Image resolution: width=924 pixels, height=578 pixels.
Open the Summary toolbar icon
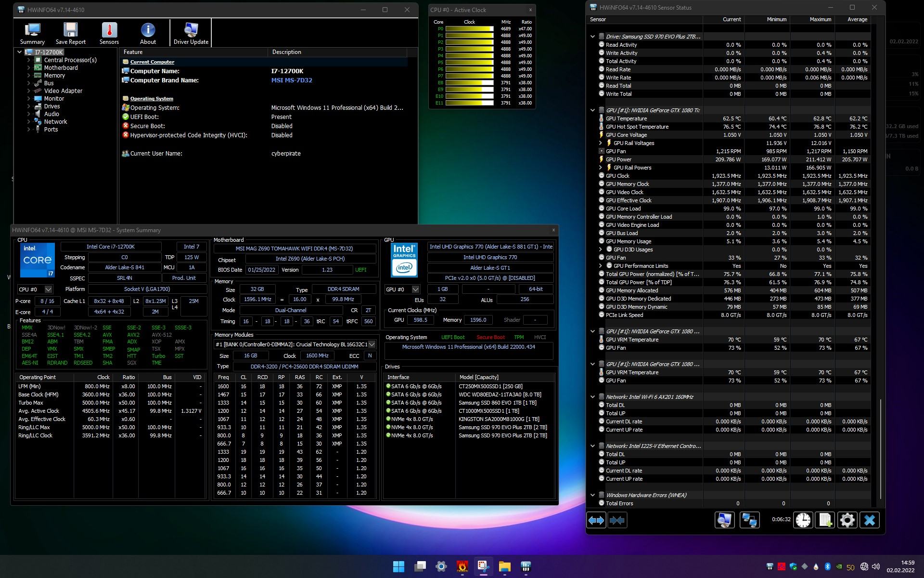click(32, 33)
